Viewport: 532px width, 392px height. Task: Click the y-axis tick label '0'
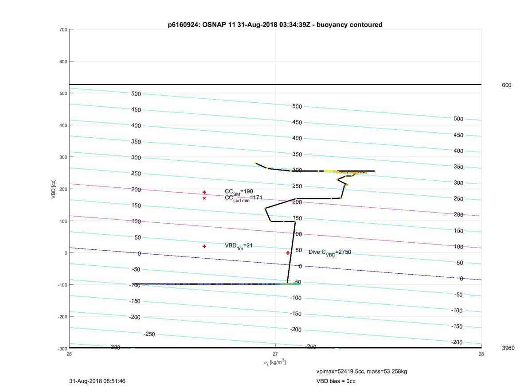click(x=66, y=253)
